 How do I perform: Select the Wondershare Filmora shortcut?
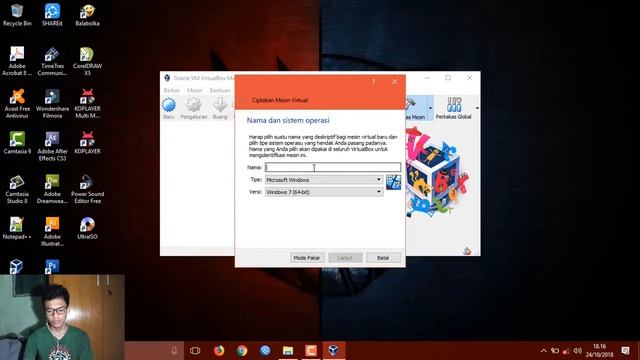pos(52,104)
